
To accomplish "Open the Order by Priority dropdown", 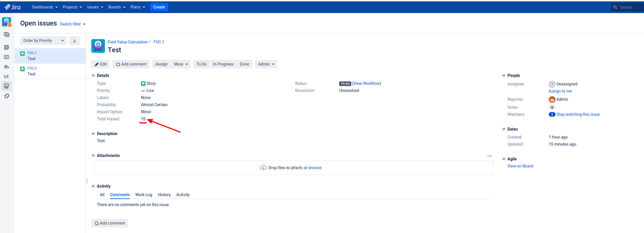I will pyautogui.click(x=43, y=41).
